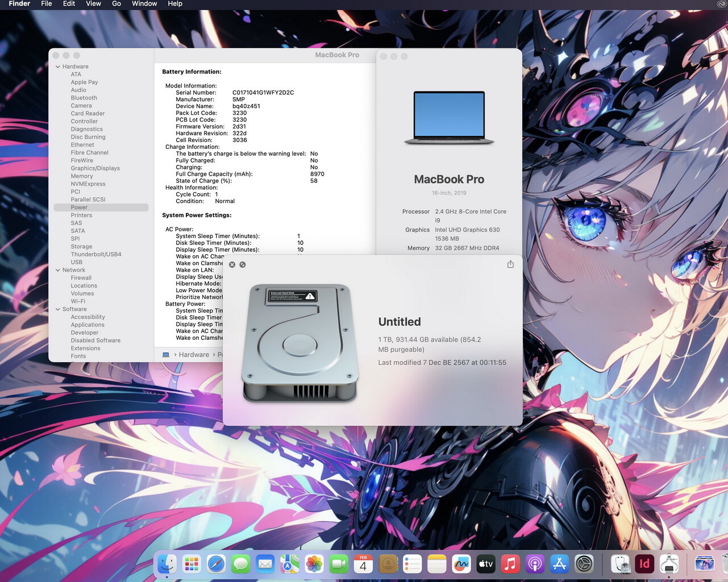
Task: Select Audio in the sidebar
Action: pyautogui.click(x=78, y=90)
